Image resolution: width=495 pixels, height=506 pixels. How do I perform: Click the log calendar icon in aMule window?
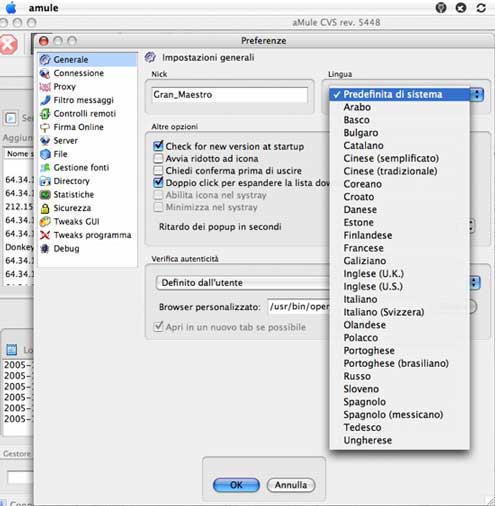click(12, 350)
